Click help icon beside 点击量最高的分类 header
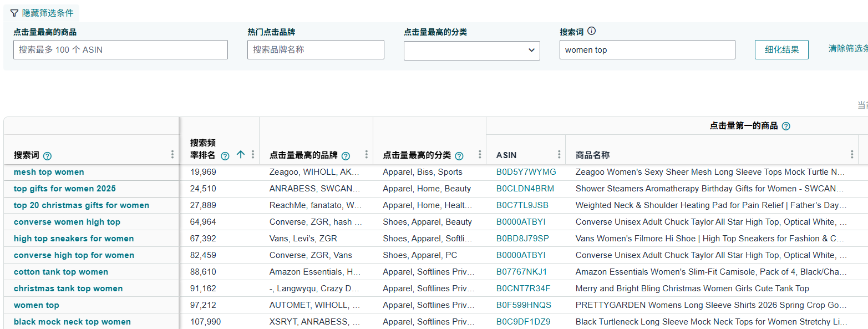This screenshot has width=868, height=329. (459, 156)
